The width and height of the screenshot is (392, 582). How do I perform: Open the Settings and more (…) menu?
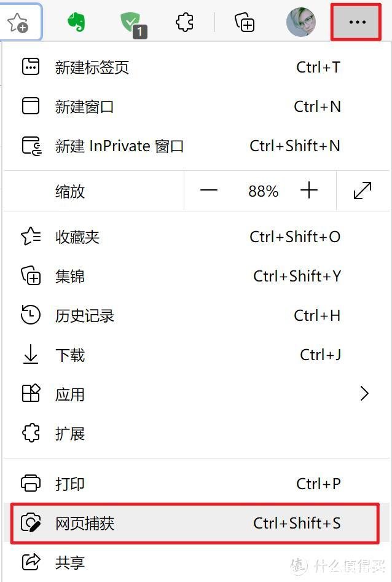point(355,22)
